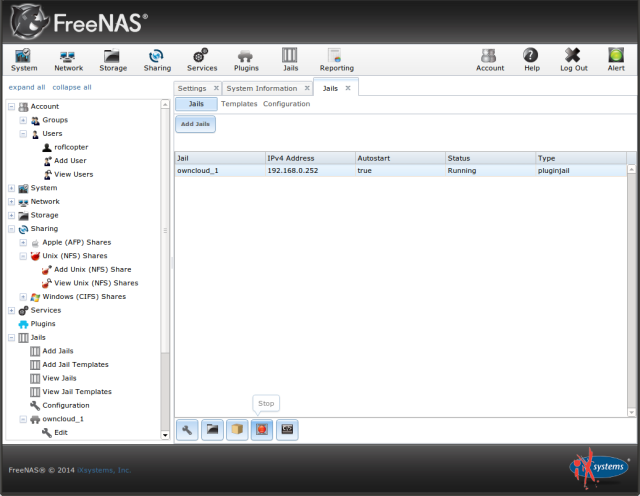The image size is (640, 496).
Task: Select the owncloud_1 jail row
Action: coord(401,171)
